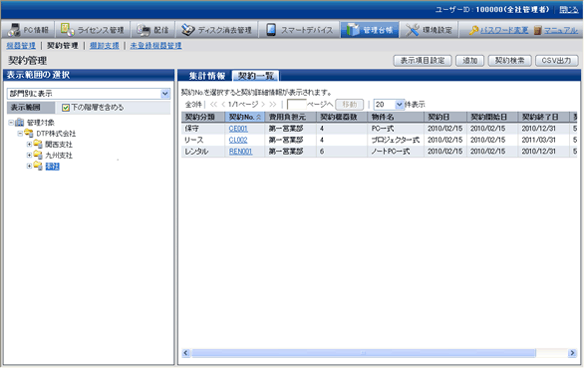
Task: Open the 配信 distribution menu icon
Action: click(x=143, y=30)
